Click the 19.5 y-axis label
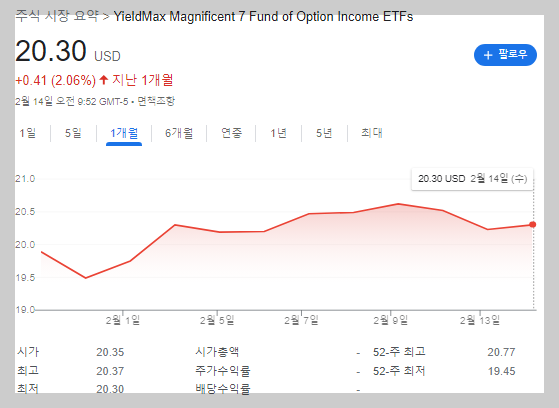The image size is (559, 408). [x=25, y=277]
